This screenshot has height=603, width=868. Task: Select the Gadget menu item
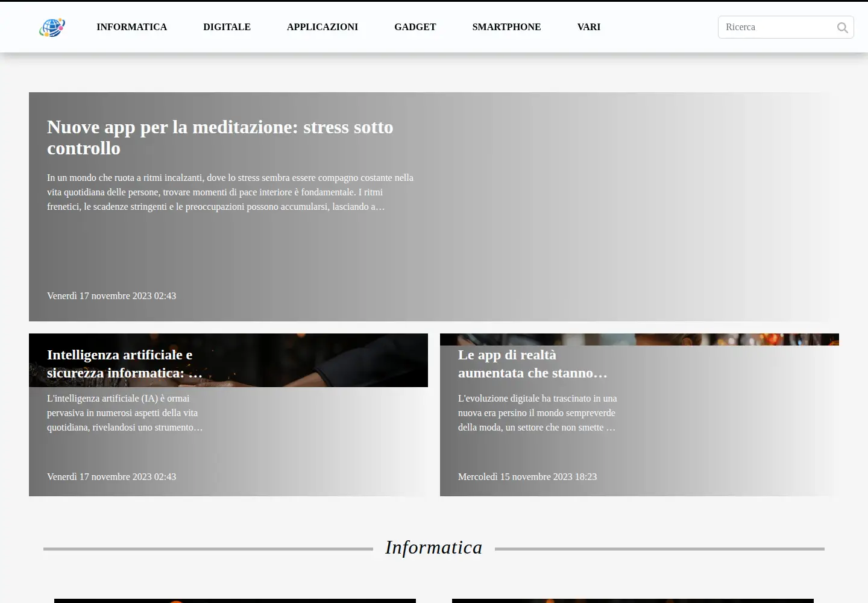(x=415, y=27)
